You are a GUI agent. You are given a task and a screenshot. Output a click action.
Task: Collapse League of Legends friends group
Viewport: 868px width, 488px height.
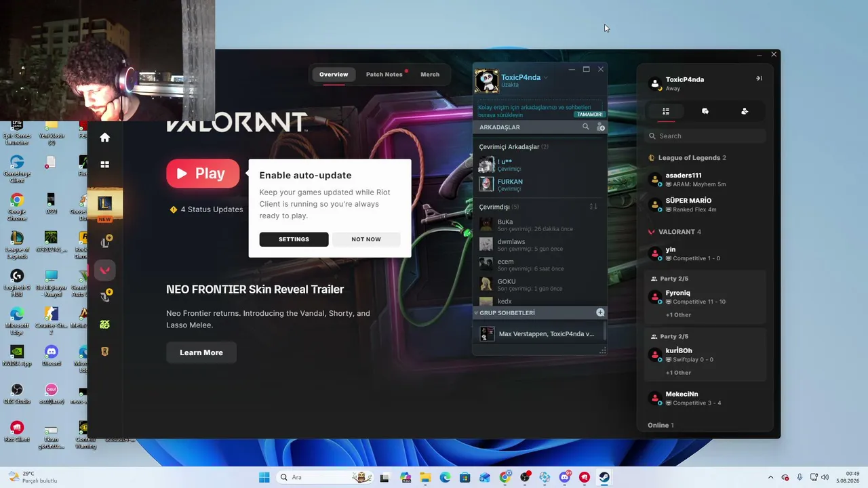pyautogui.click(x=688, y=158)
